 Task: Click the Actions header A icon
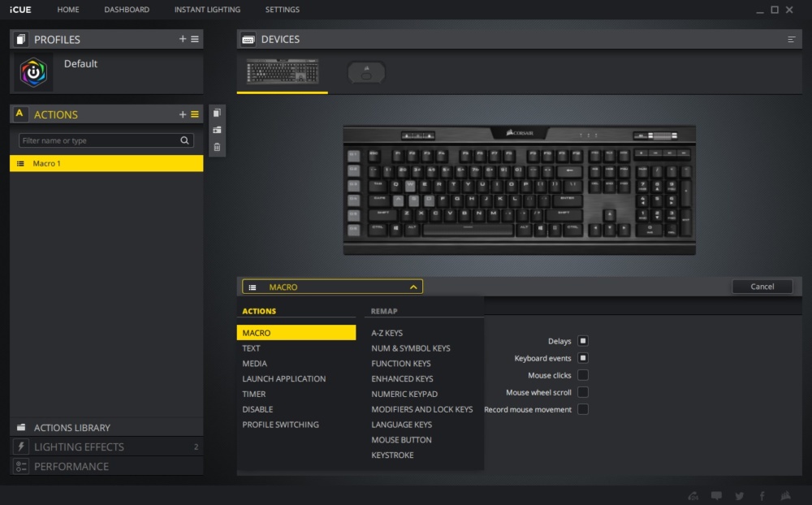click(19, 114)
